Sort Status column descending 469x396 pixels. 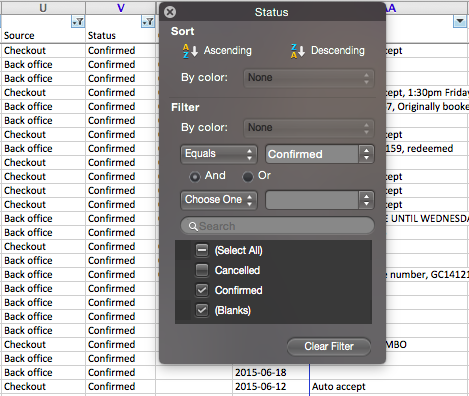click(327, 51)
